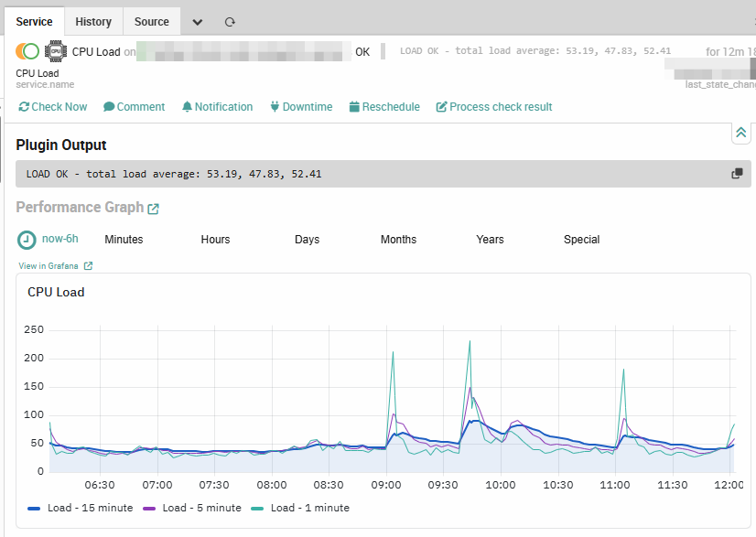Switch to the History tab

93,22
